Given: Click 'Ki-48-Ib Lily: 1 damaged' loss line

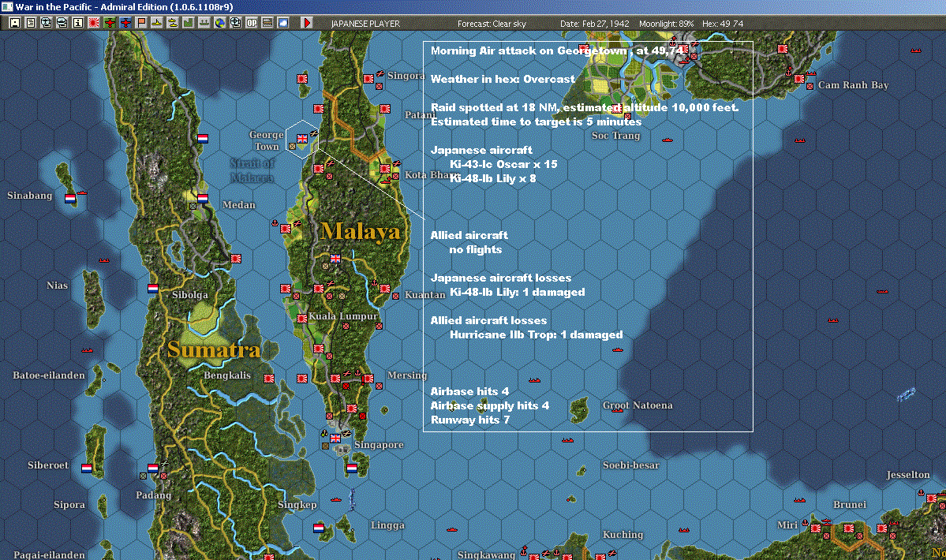Looking at the screenshot, I should tap(517, 293).
